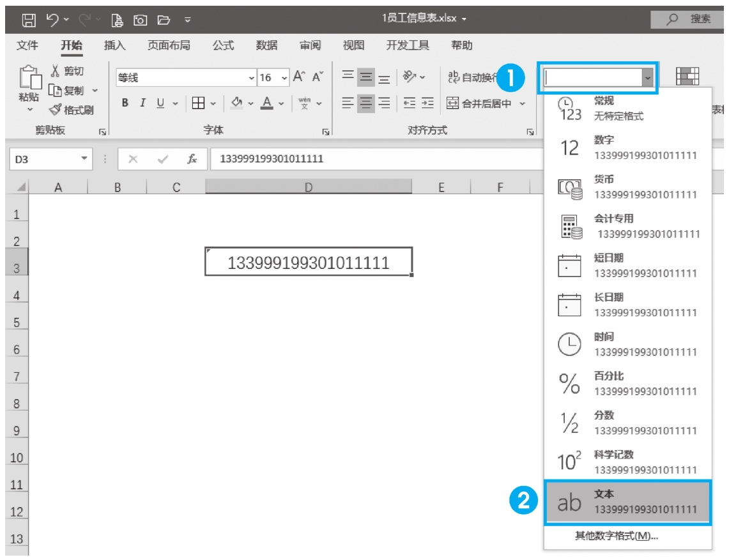Toggle Bold formatting
Image resolution: width=729 pixels, height=560 pixels.
click(x=125, y=103)
